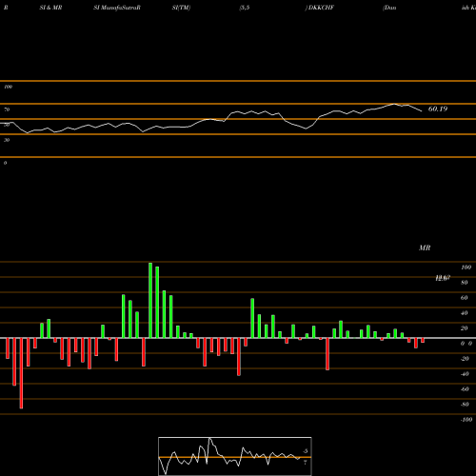476x476 pixels.
Task: Click the overlapped MR value near 80 line
Action: pyautogui.click(x=443, y=278)
